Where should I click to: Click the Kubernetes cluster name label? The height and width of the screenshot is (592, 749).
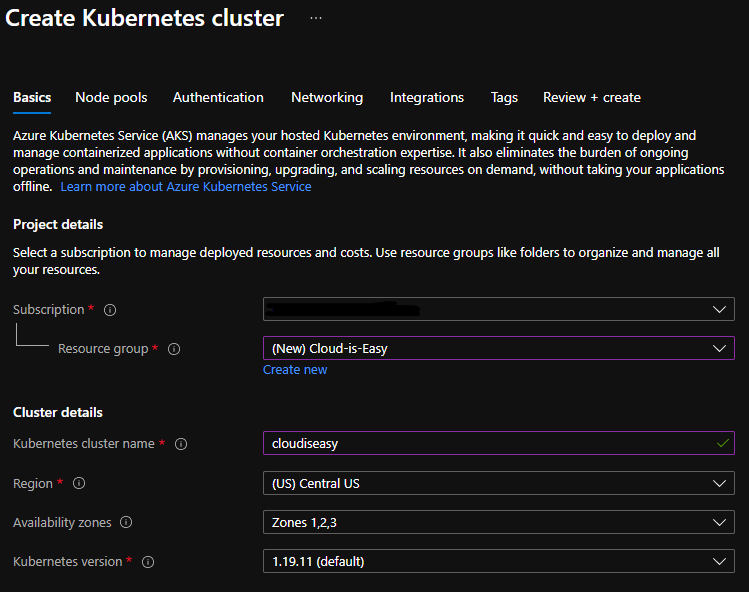(x=84, y=443)
